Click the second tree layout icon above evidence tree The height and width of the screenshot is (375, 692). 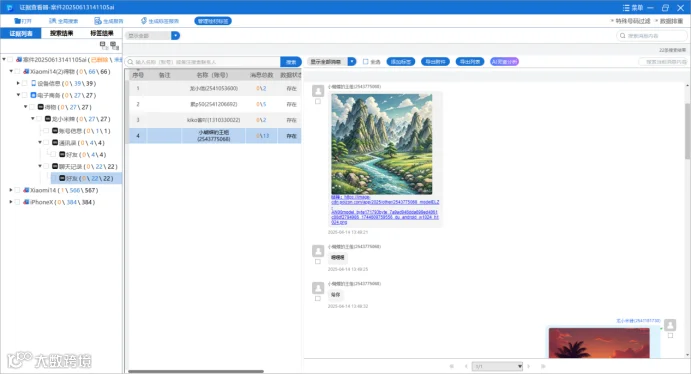pyautogui.click(x=114, y=45)
